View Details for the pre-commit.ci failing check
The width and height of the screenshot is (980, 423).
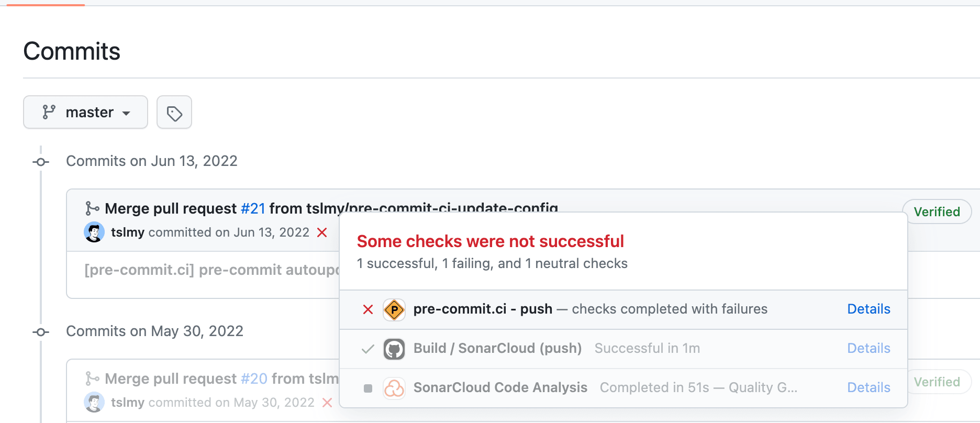[x=868, y=309]
